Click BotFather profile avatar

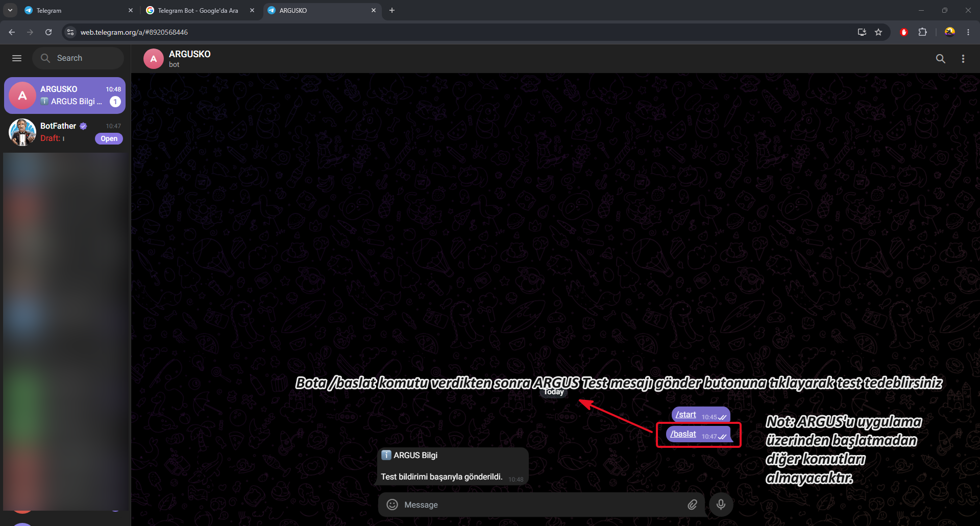[x=22, y=132]
